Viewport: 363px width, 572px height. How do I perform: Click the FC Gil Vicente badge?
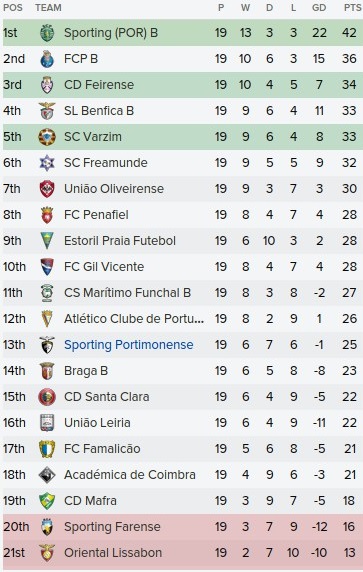coord(47,267)
